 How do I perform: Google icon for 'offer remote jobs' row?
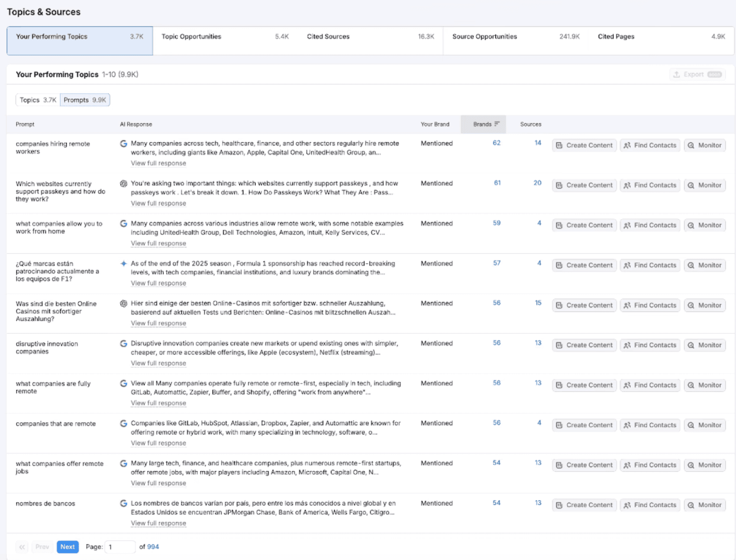click(x=124, y=463)
